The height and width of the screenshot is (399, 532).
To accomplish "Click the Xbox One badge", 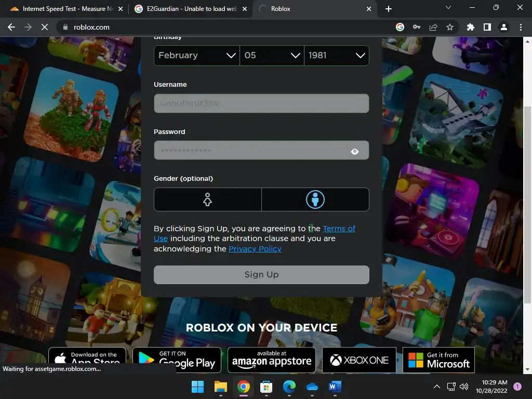I will click(359, 360).
